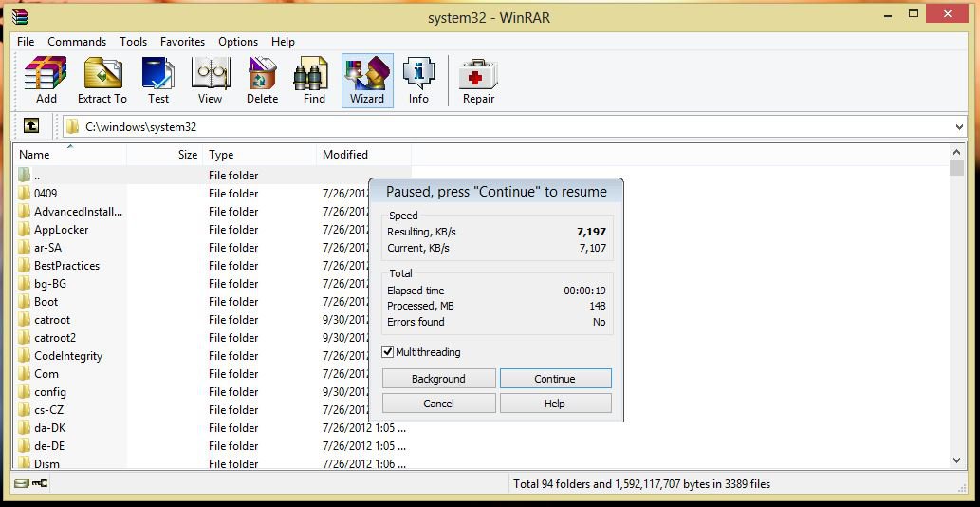
Task: Click the Processed MB value 148
Action: [597, 307]
